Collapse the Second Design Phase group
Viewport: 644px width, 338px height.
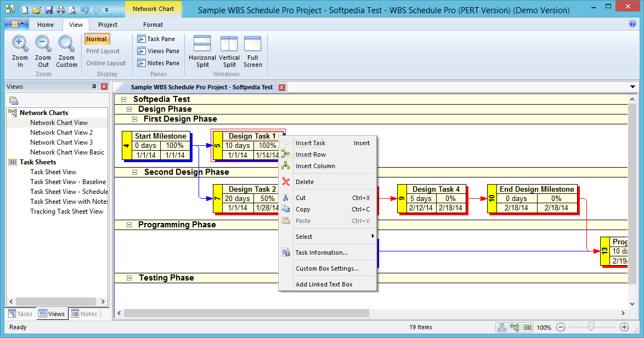(x=134, y=172)
